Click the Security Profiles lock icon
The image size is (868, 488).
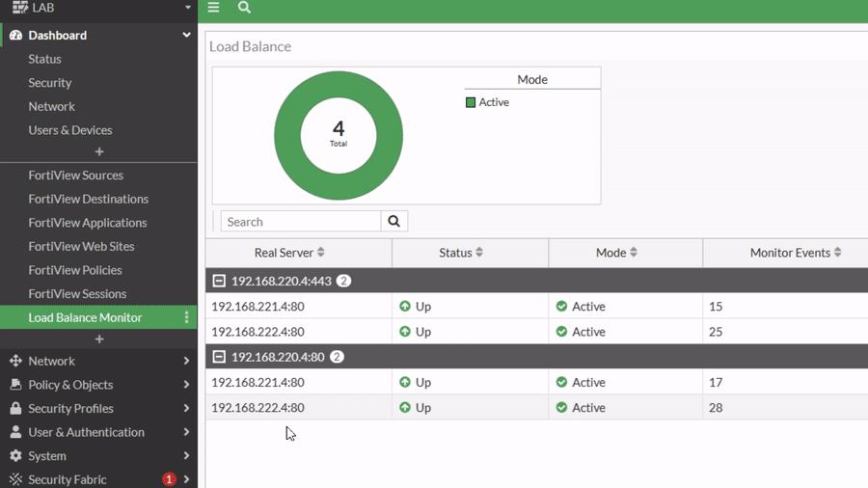tap(15, 408)
